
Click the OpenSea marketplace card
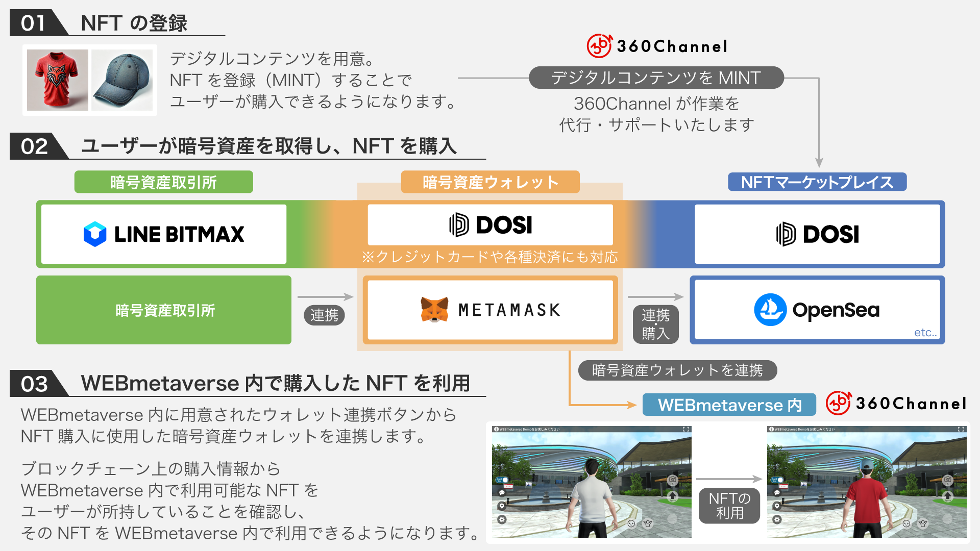(x=817, y=310)
